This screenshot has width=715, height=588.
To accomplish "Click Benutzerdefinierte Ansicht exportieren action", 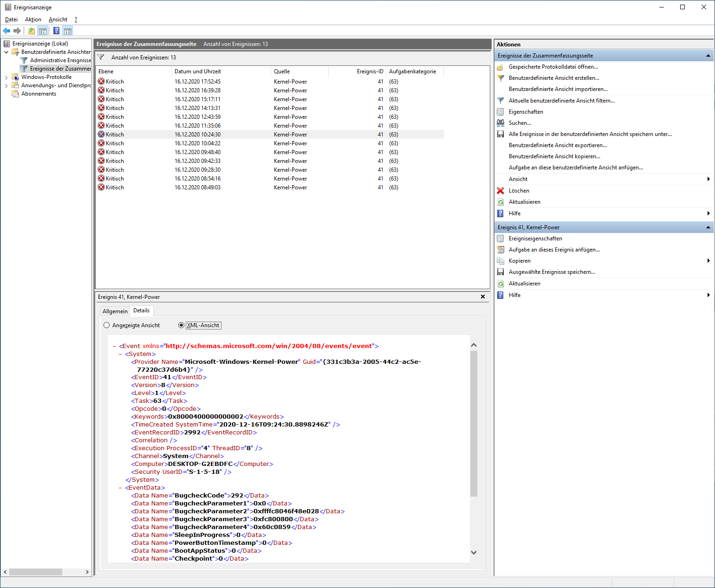I will click(x=558, y=145).
